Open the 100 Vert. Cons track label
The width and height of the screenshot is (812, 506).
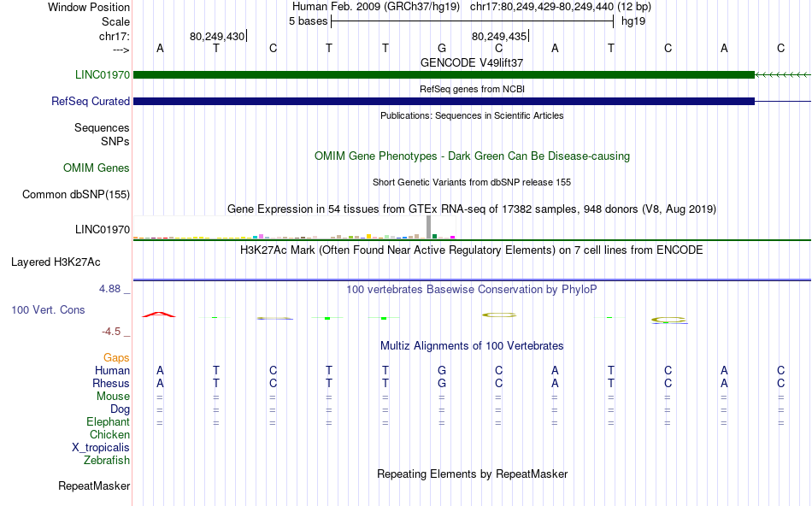click(x=48, y=309)
